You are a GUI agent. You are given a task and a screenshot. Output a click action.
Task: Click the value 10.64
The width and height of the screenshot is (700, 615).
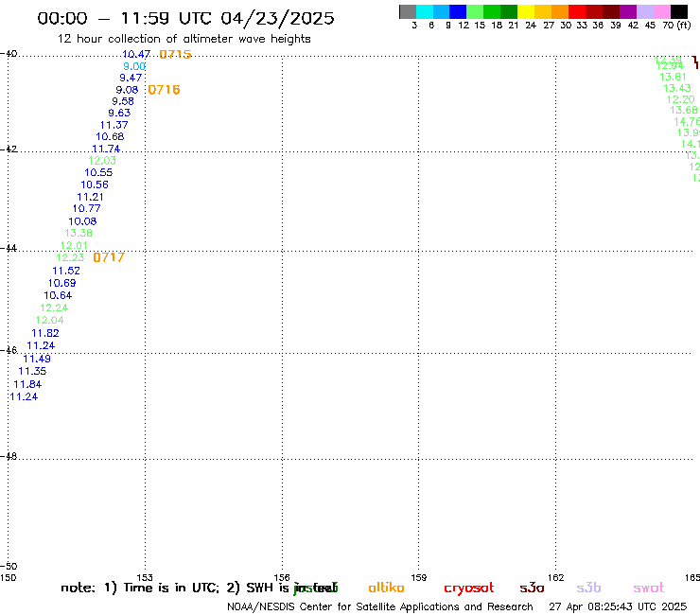(58, 295)
